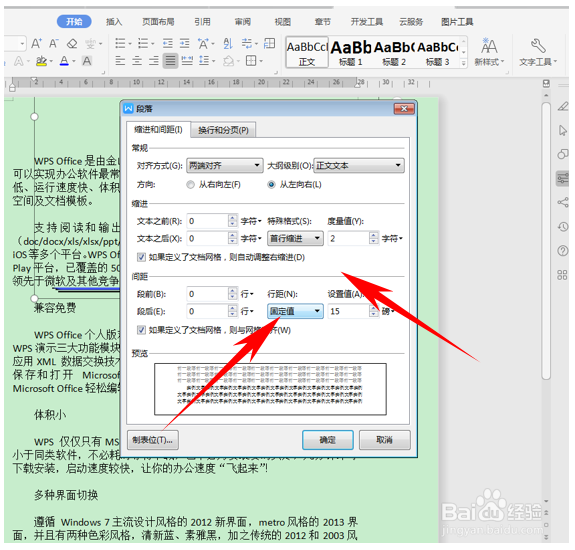575x550 pixels.
Task: Click the history clock icon in sidebar
Action: [x=563, y=227]
